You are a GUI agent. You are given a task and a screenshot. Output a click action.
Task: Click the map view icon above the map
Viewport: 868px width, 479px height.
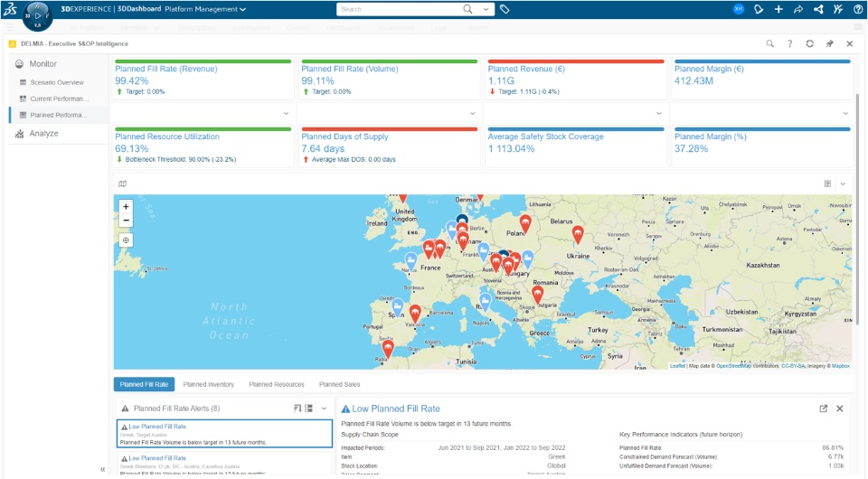122,183
